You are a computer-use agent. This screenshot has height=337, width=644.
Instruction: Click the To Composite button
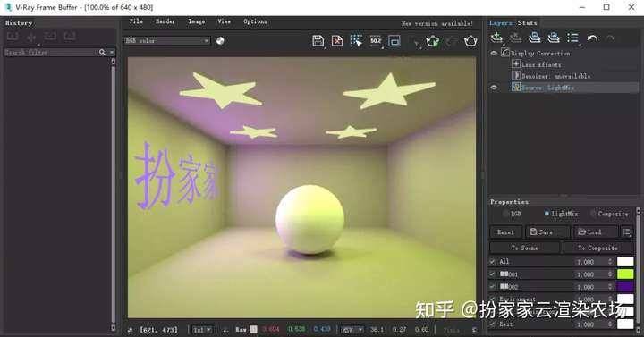597,248
